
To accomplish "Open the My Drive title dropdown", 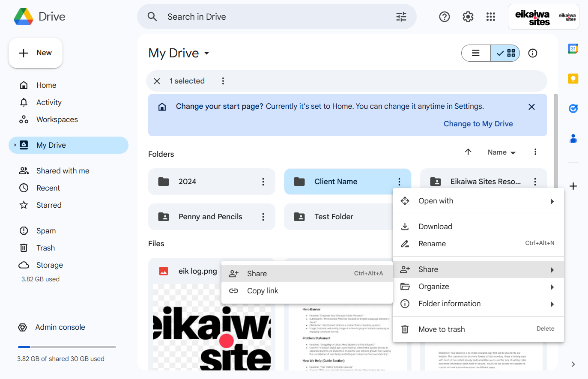I will coord(179,53).
